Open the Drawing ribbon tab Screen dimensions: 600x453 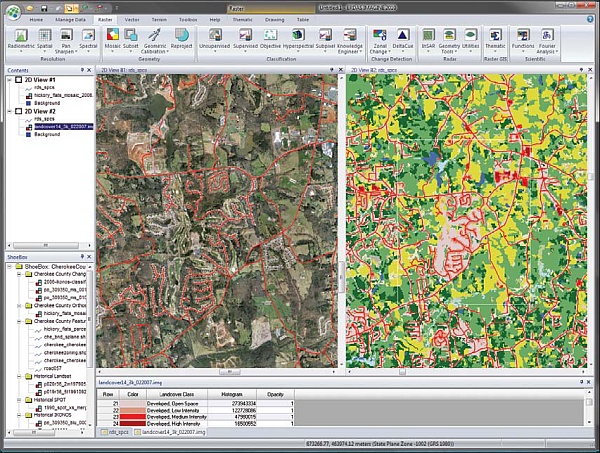(274, 20)
